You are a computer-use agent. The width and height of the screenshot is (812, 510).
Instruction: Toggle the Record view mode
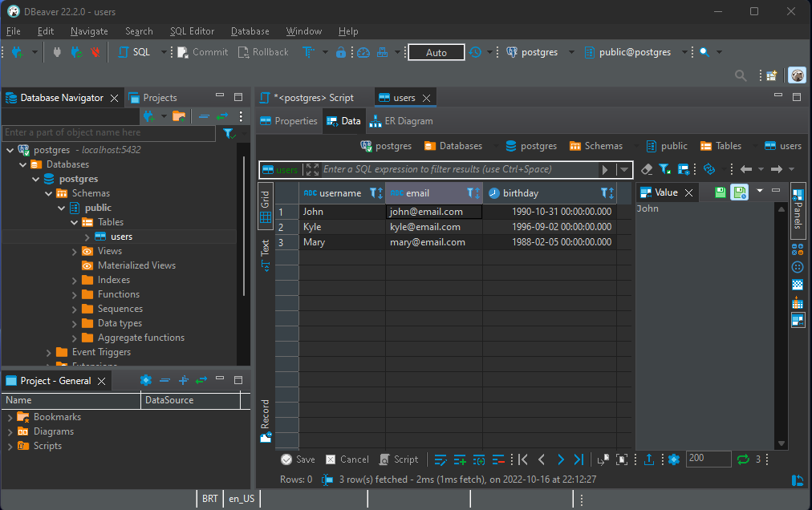(x=265, y=421)
